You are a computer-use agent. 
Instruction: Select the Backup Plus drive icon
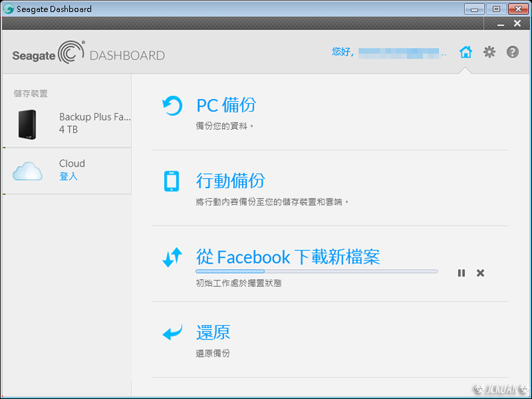27,125
